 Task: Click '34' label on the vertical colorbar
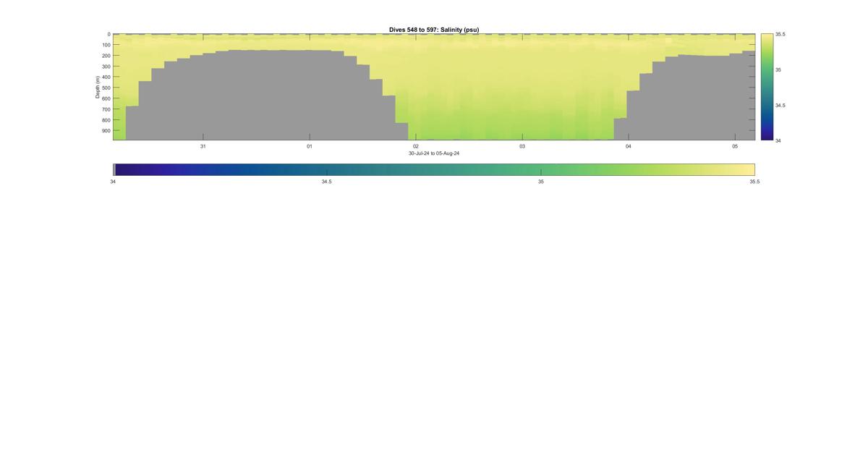point(778,140)
